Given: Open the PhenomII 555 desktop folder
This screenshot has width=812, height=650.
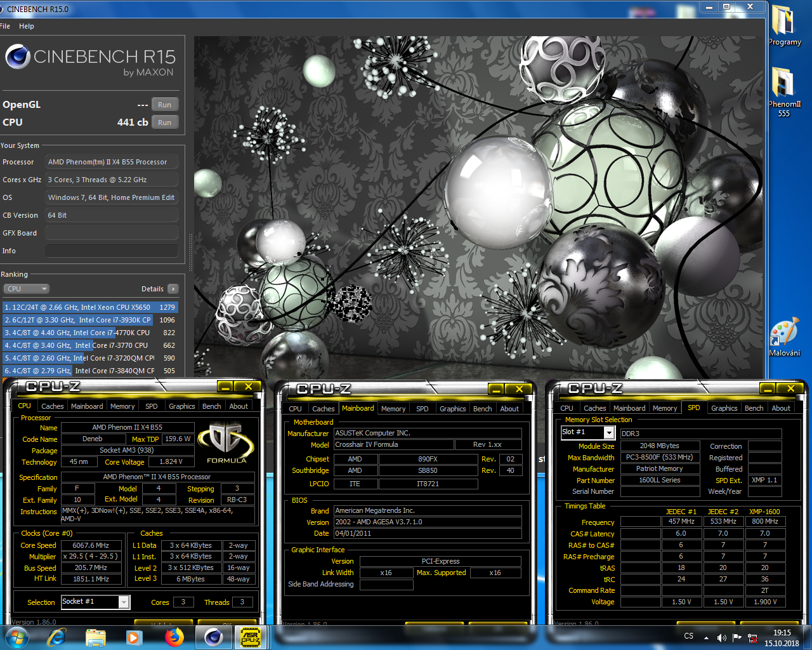Looking at the screenshot, I should point(784,92).
